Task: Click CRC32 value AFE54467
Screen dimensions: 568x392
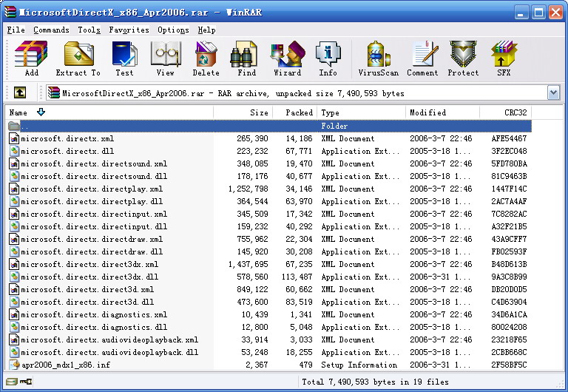Action: click(509, 138)
